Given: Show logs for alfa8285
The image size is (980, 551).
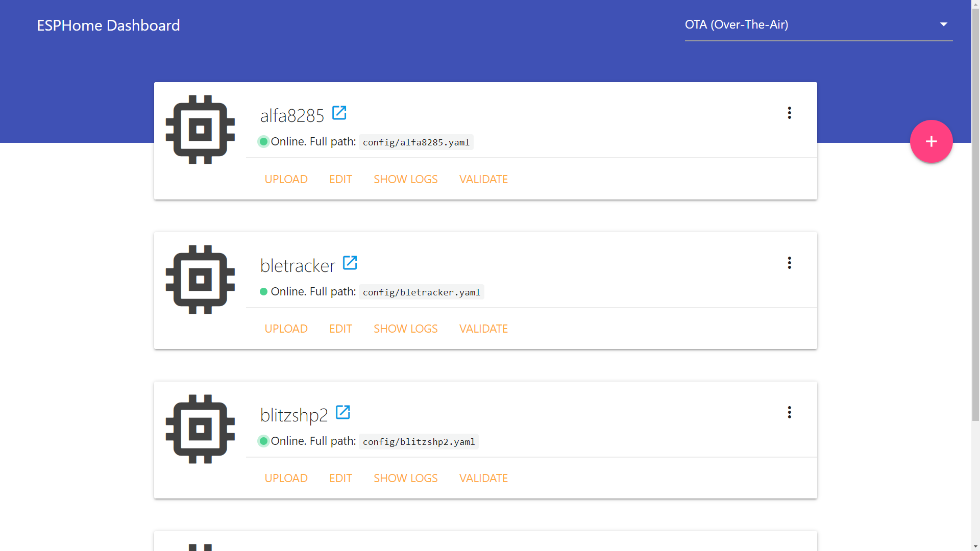Looking at the screenshot, I should pyautogui.click(x=406, y=179).
